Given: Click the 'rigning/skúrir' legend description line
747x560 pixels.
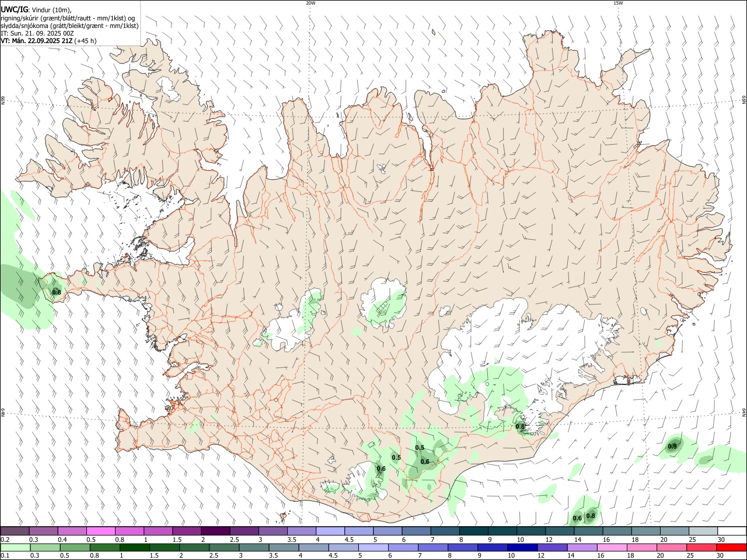Looking at the screenshot, I should click(x=68, y=18).
